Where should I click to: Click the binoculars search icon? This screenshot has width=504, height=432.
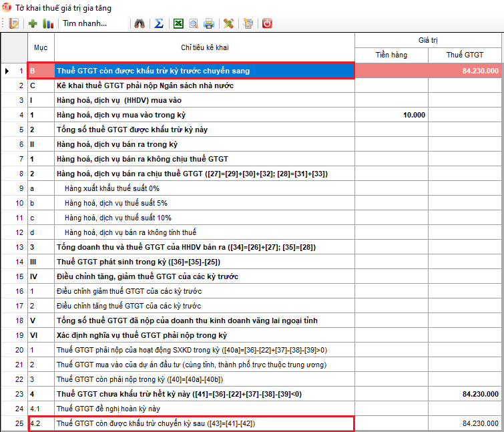(140, 23)
